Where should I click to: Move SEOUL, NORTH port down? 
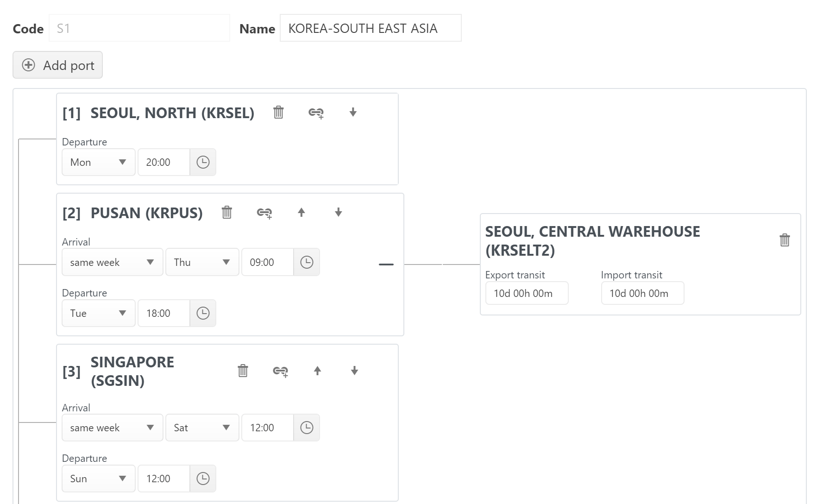[353, 113]
